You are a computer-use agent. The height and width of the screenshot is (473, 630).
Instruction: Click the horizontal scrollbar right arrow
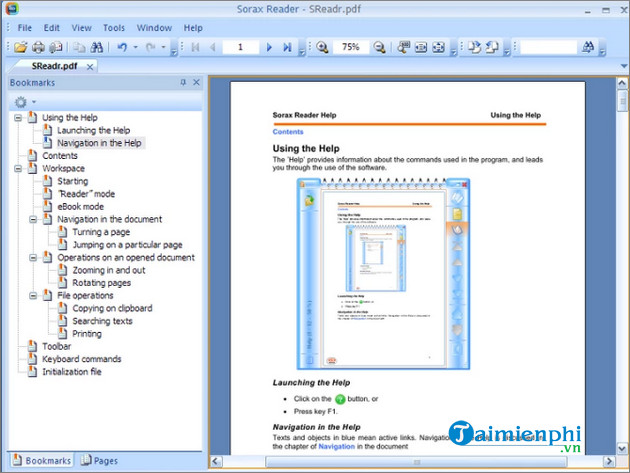click(x=609, y=461)
